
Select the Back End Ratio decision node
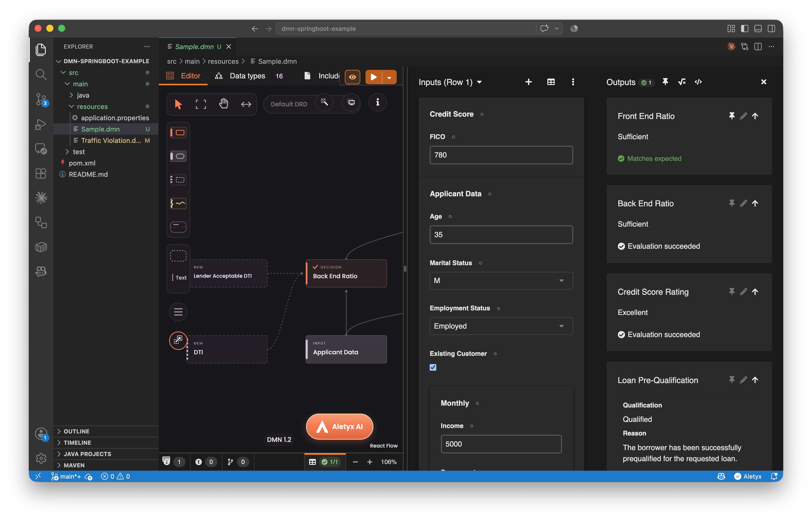tap(346, 273)
